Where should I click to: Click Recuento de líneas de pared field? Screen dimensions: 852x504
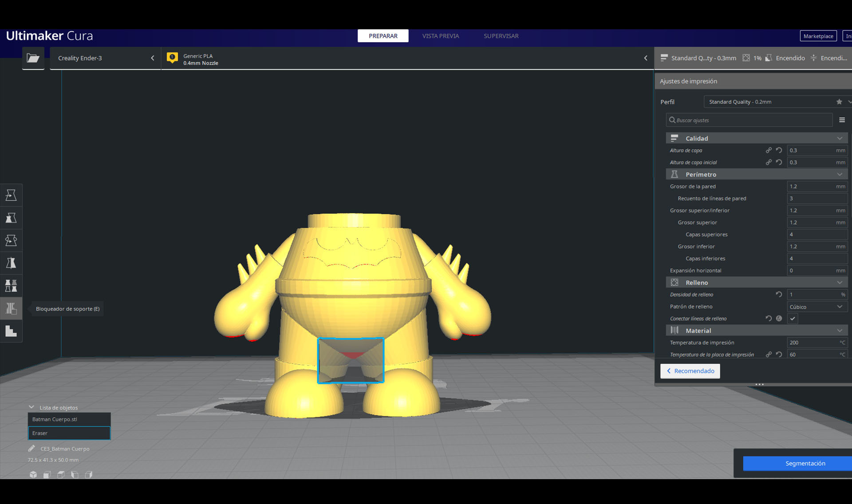[x=817, y=198]
